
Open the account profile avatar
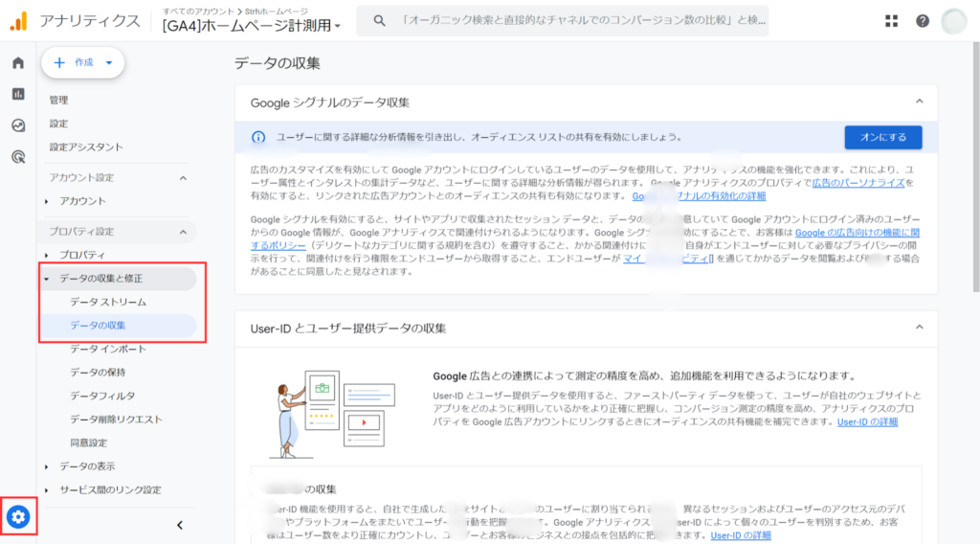954,21
